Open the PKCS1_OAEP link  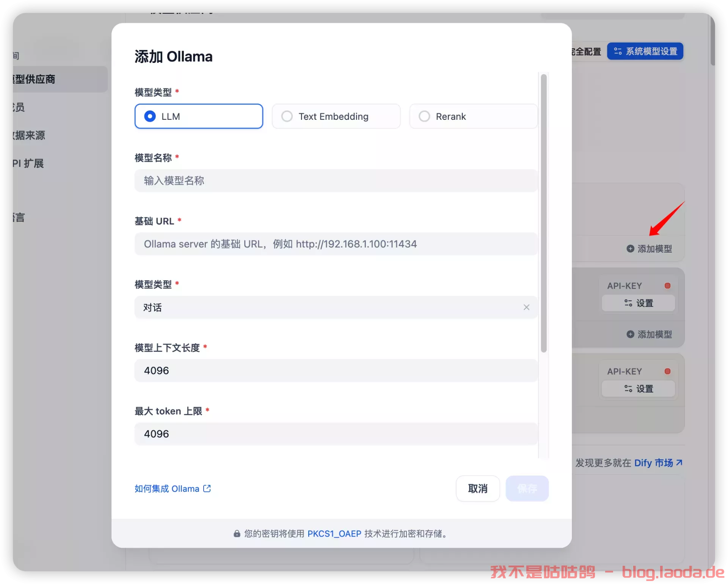click(x=334, y=534)
